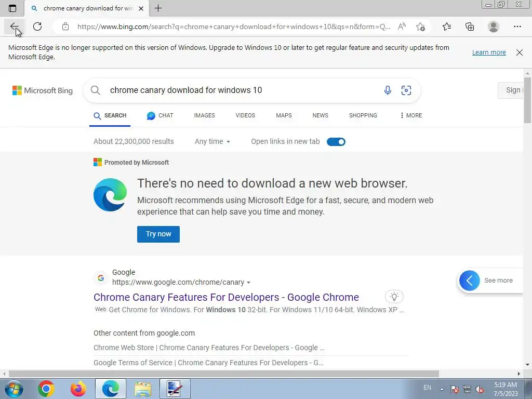Screen dimensions: 532x399
Task: Switch to the SHOPPING tab
Action: click(363, 116)
